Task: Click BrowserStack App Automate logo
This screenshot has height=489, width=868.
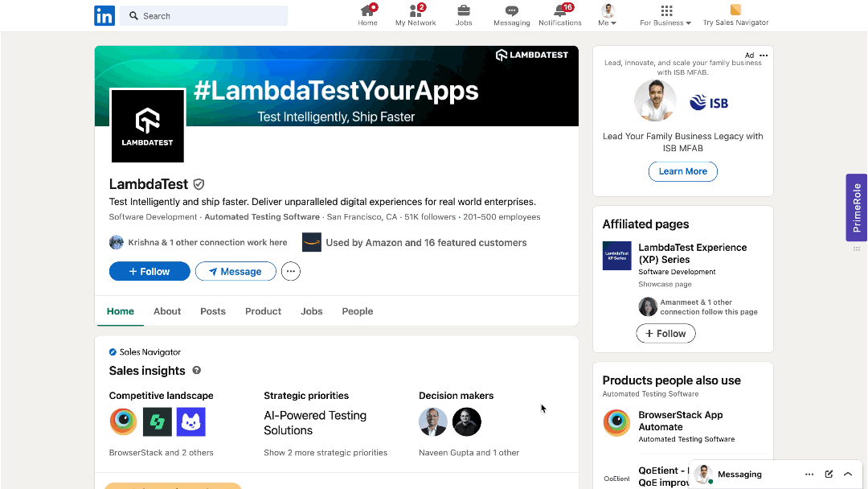Action: click(616, 423)
